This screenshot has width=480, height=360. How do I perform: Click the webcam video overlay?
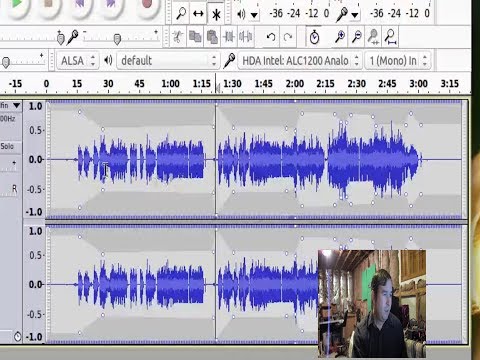(372, 303)
